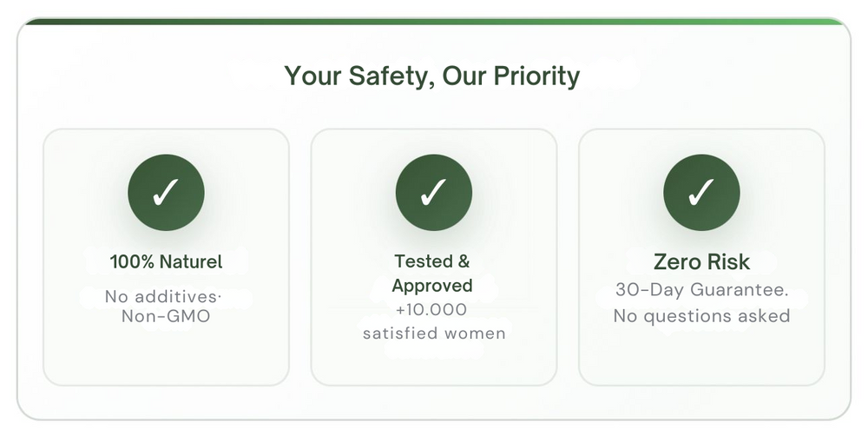Click the '100% Naturel' title
This screenshot has width=868, height=429.
(166, 261)
